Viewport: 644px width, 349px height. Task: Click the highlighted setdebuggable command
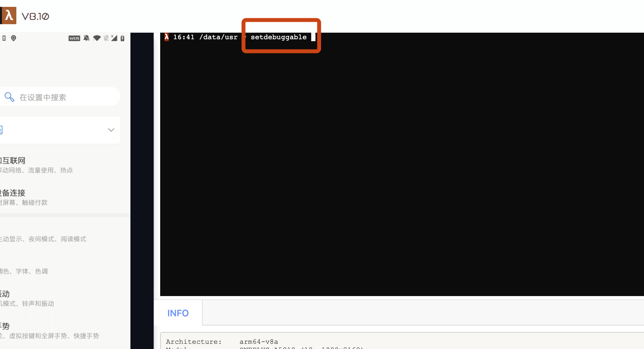(x=278, y=37)
